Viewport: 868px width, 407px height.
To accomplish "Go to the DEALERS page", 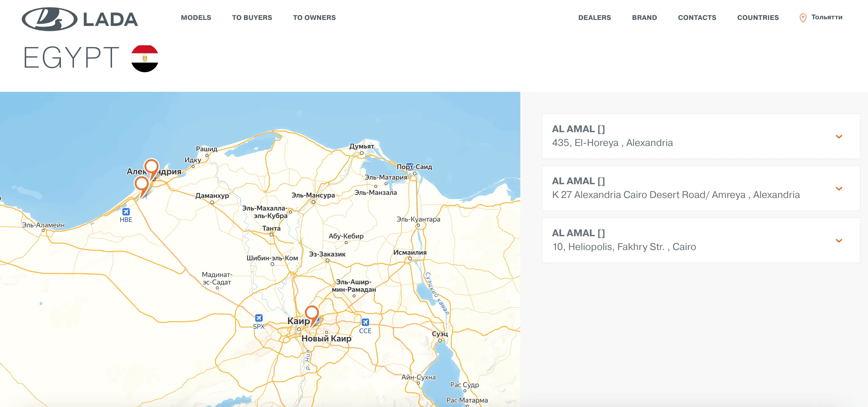I will 594,17.
